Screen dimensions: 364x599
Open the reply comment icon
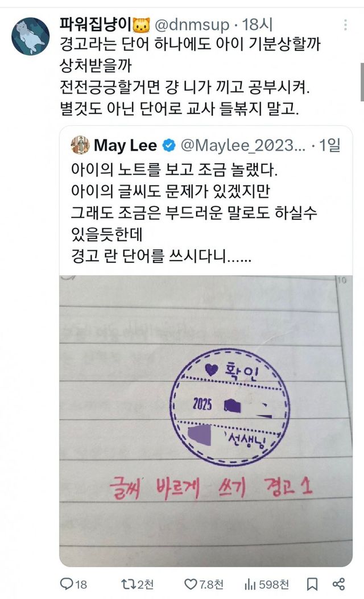pyautogui.click(x=67, y=584)
